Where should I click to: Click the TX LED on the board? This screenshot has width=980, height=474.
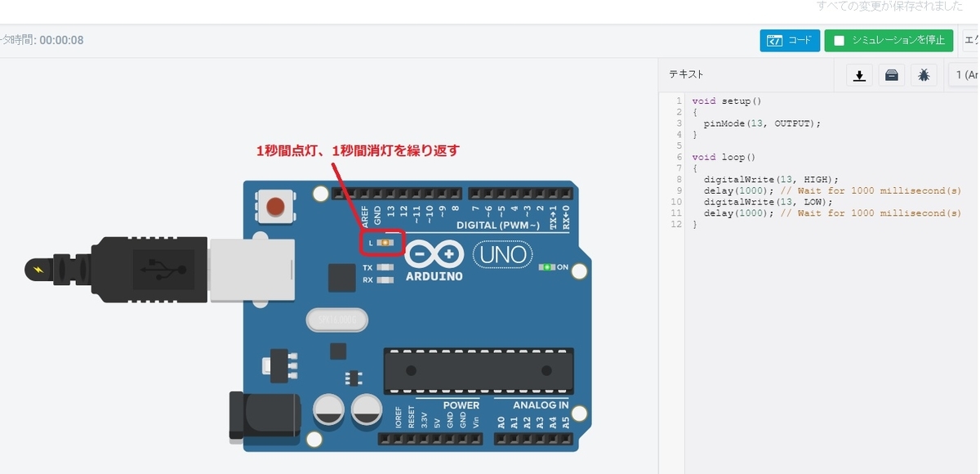tap(384, 267)
